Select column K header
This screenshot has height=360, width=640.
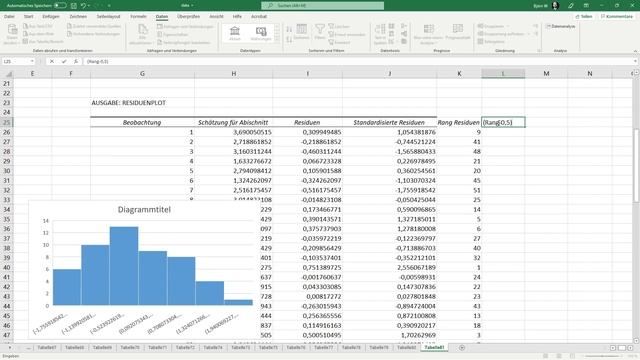(459, 73)
